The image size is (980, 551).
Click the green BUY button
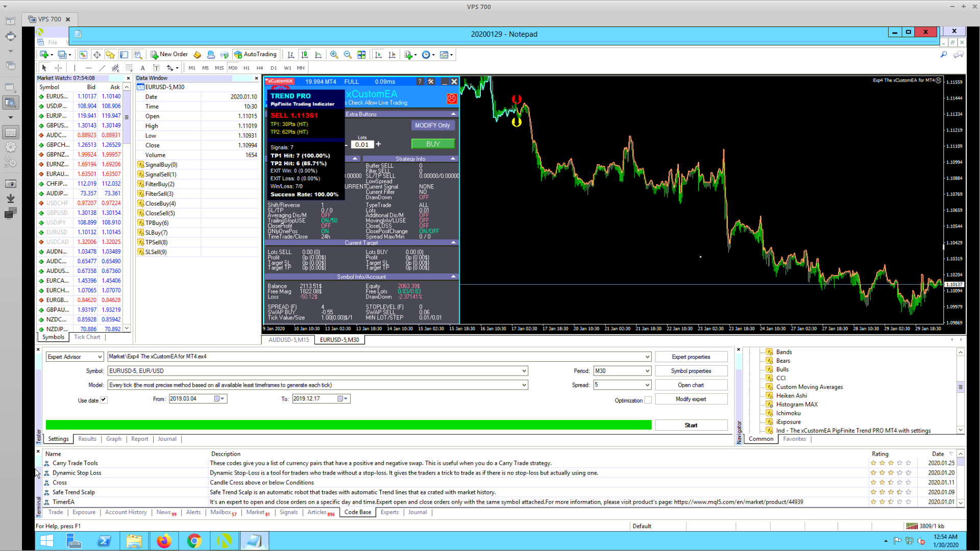[433, 144]
